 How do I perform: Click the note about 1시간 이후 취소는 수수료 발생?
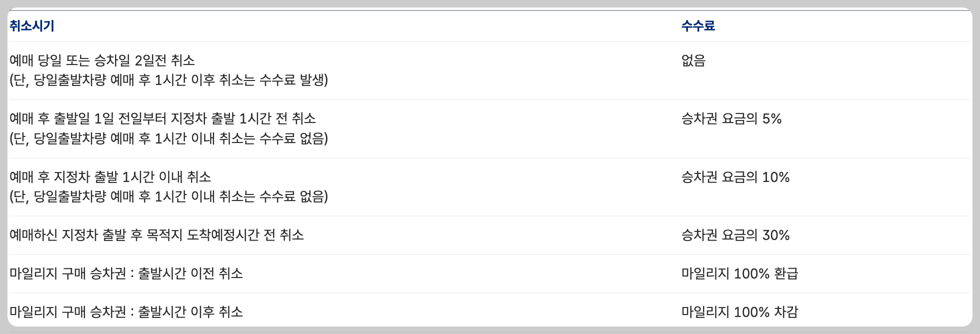click(x=169, y=80)
